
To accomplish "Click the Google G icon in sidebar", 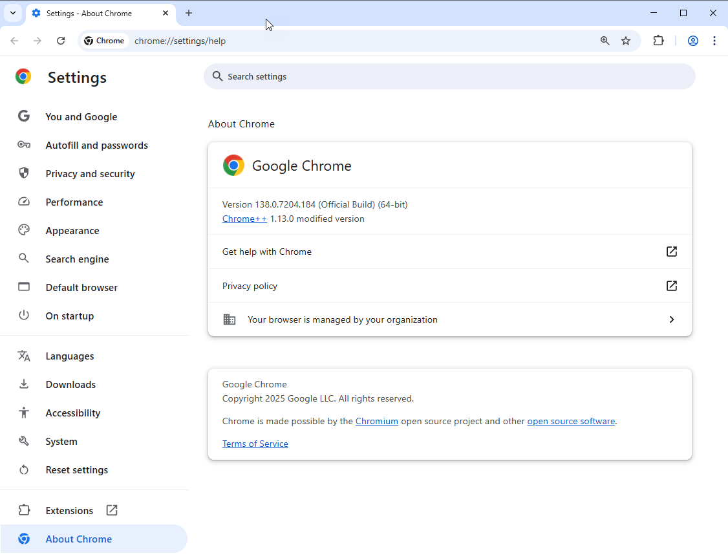I will pos(24,116).
